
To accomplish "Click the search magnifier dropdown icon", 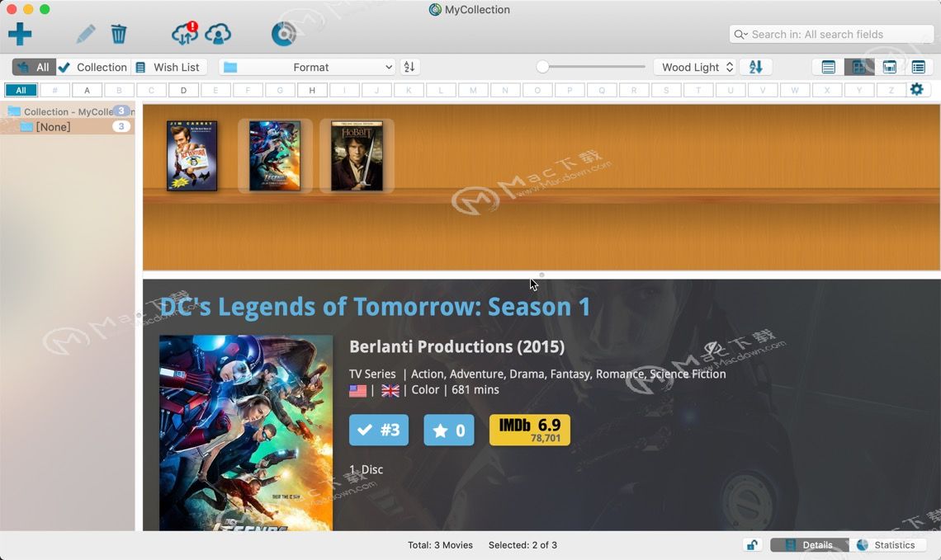I will [740, 34].
